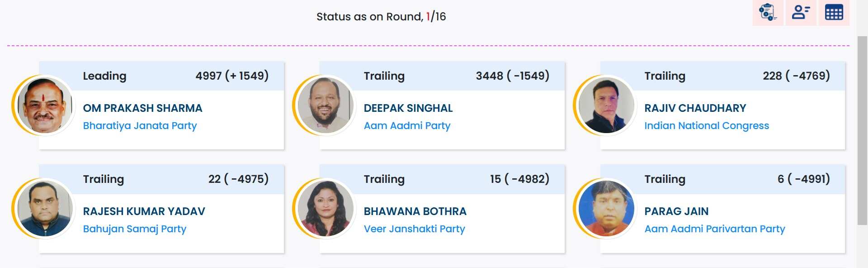Click the Bharatiya Janata Party label

pyautogui.click(x=140, y=125)
